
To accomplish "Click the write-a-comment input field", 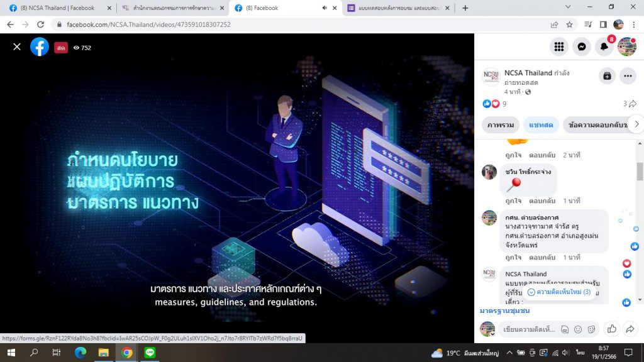I will [528, 329].
